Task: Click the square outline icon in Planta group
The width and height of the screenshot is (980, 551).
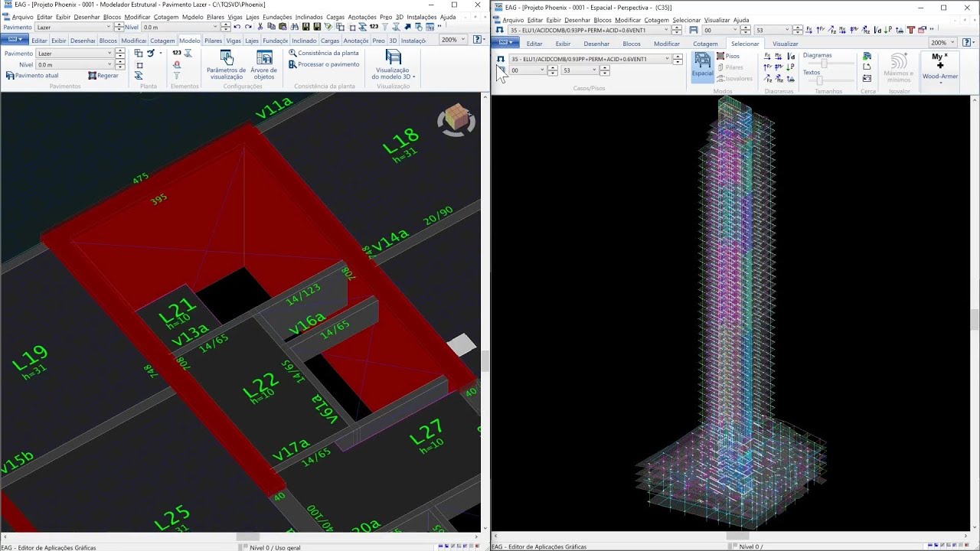Action: 139,65
